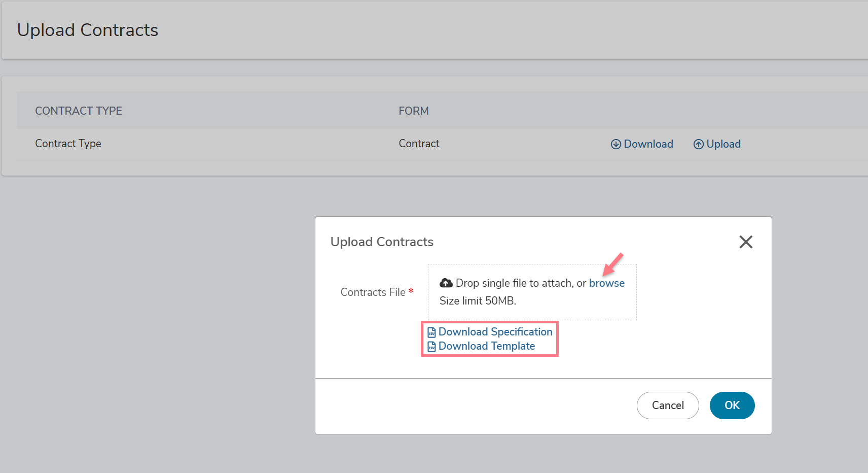Click the Contract form cell

pyautogui.click(x=419, y=144)
